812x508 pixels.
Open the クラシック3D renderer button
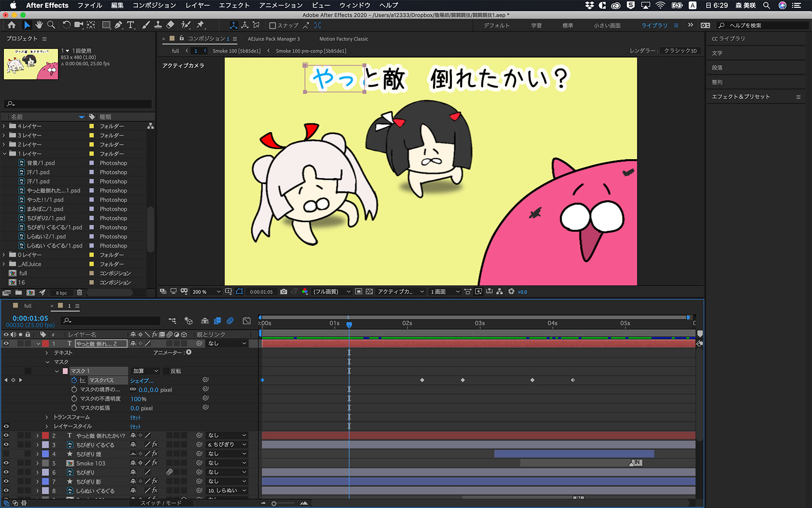point(681,51)
